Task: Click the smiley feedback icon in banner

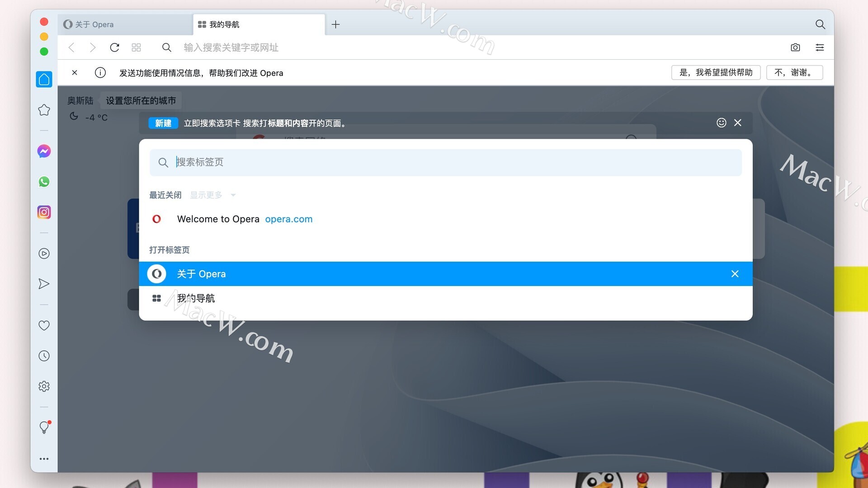Action: pos(722,123)
